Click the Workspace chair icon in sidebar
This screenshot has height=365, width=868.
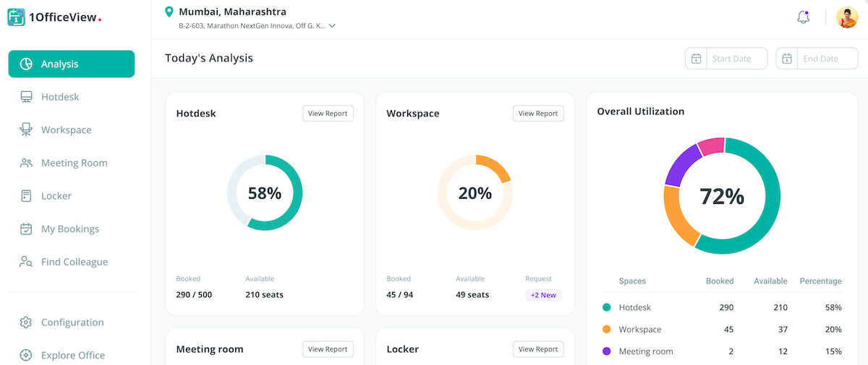pyautogui.click(x=26, y=130)
